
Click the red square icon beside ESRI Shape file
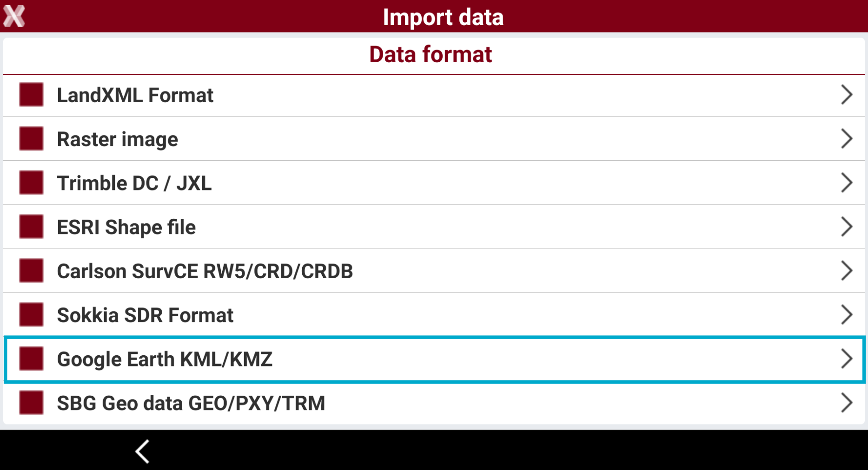(x=31, y=227)
